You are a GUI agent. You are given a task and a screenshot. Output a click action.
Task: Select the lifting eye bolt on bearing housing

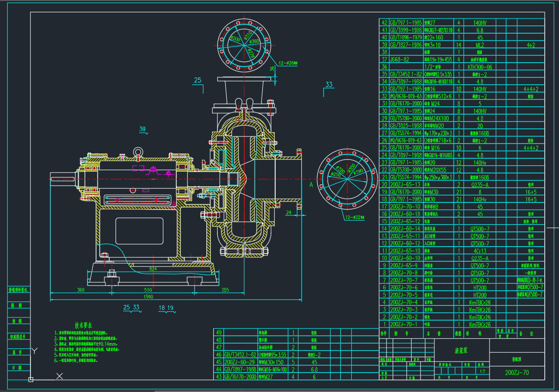point(138,152)
